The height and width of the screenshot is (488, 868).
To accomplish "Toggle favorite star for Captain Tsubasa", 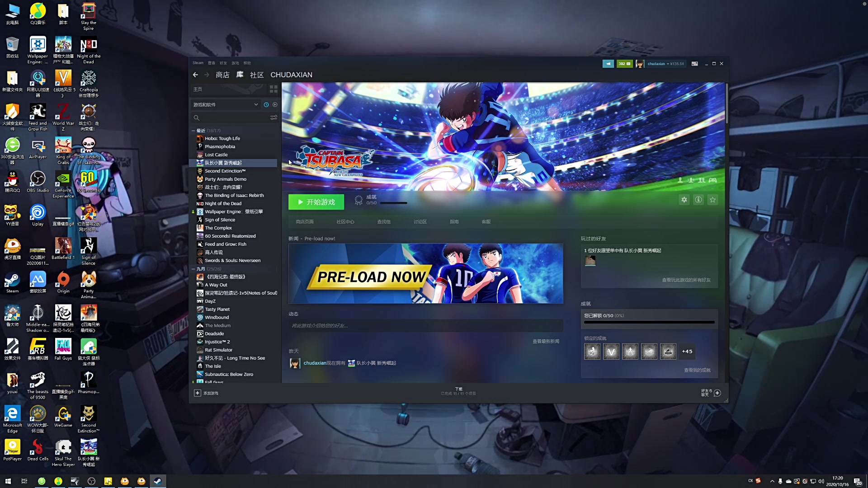I will [713, 200].
